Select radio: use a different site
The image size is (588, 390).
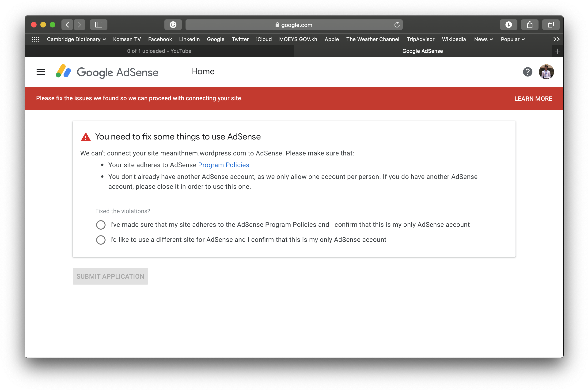tap(101, 240)
